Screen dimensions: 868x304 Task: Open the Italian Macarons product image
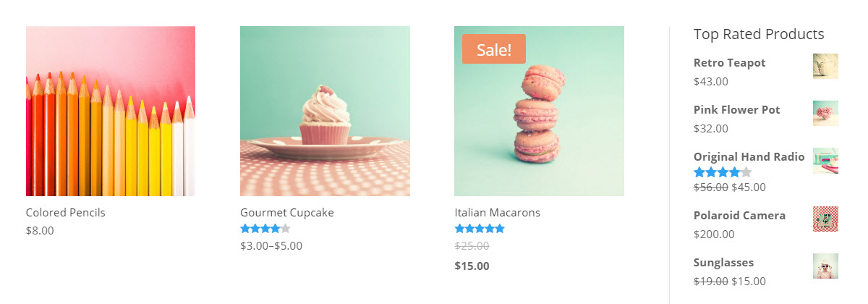click(539, 111)
